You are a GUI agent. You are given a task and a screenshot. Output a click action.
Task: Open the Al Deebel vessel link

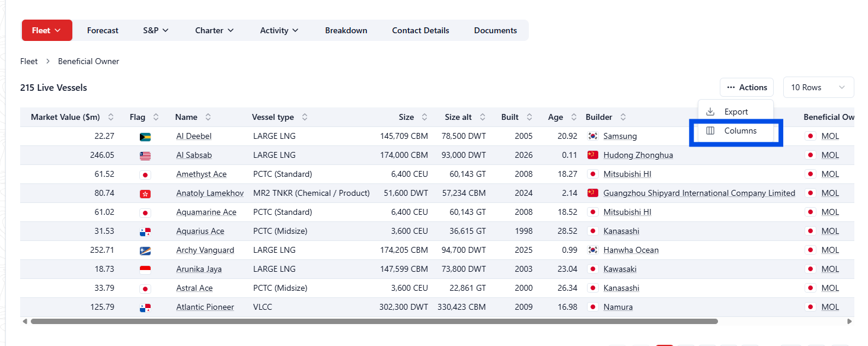(x=194, y=136)
